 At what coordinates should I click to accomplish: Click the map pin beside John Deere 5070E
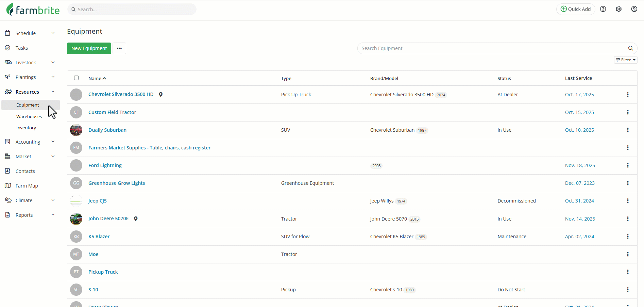[x=136, y=219]
